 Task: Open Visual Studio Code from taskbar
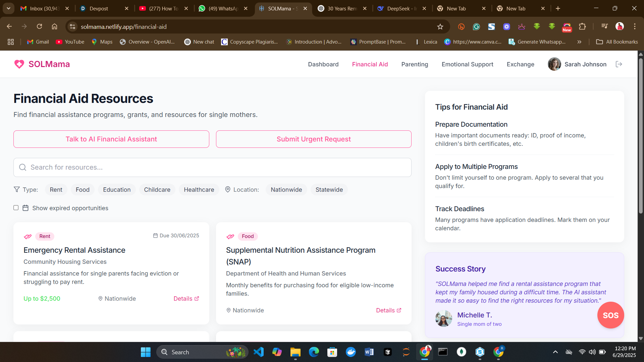coord(259,352)
